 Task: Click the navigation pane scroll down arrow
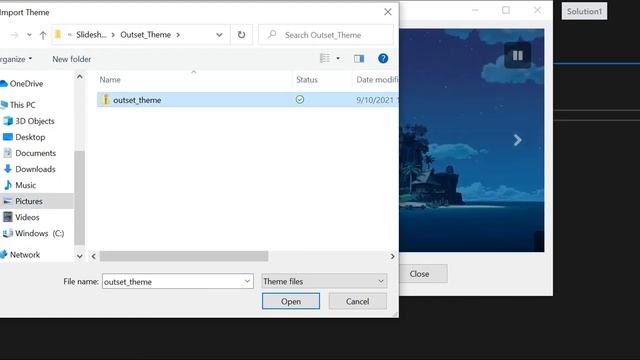tap(80, 256)
